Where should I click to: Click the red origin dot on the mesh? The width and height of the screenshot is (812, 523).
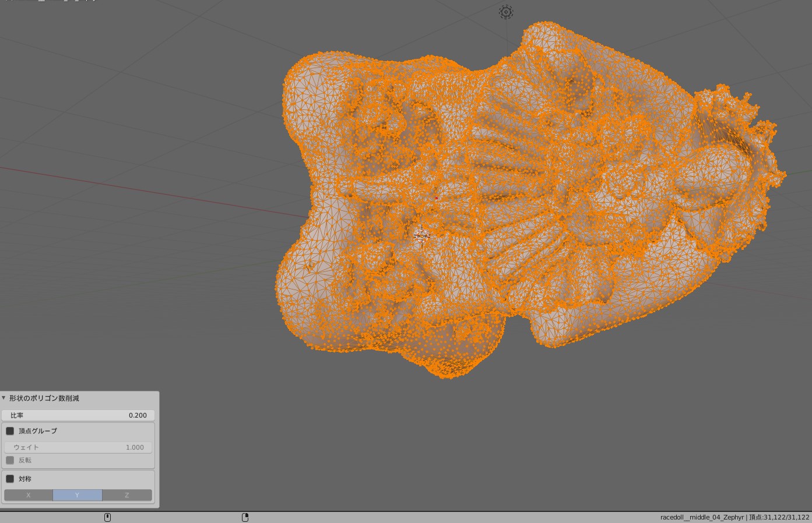(436, 199)
